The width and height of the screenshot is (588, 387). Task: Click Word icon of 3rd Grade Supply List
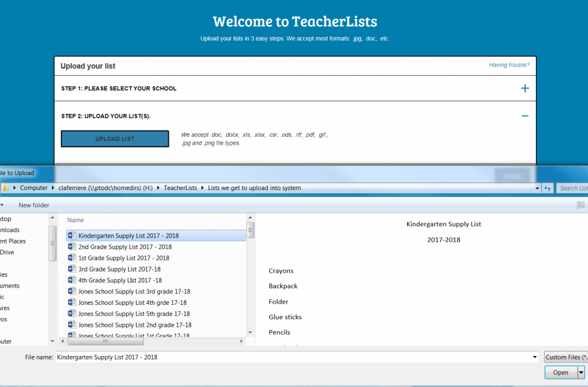pyautogui.click(x=72, y=269)
